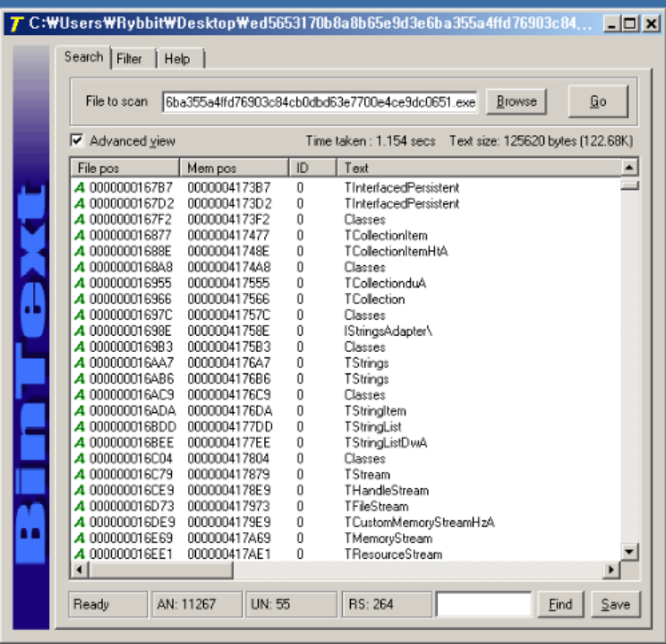This screenshot has height=644, width=666.
Task: Click ANSI icon on row 00000001698E
Action: pos(80,331)
